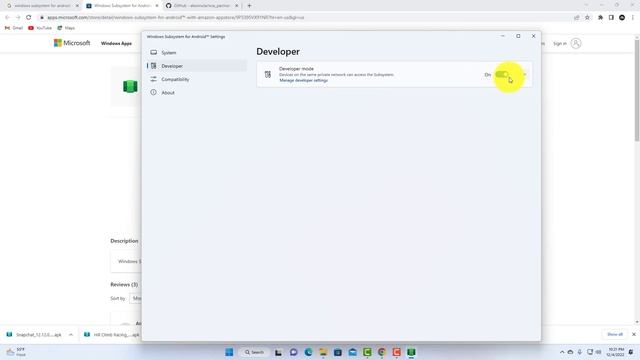Show hidden icons in the system tray
640x360 pixels.
pyautogui.click(x=562, y=352)
